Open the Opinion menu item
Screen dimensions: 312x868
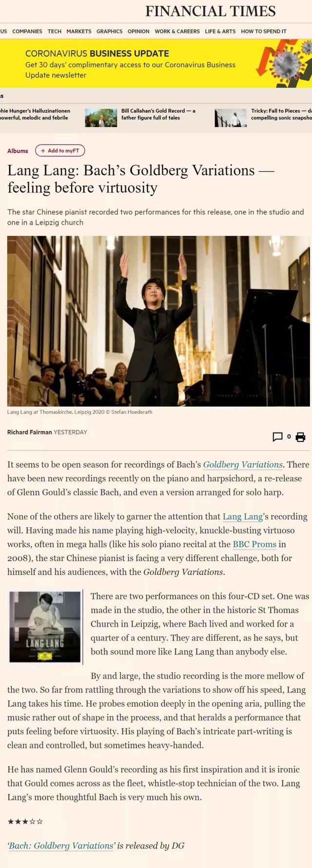[138, 31]
